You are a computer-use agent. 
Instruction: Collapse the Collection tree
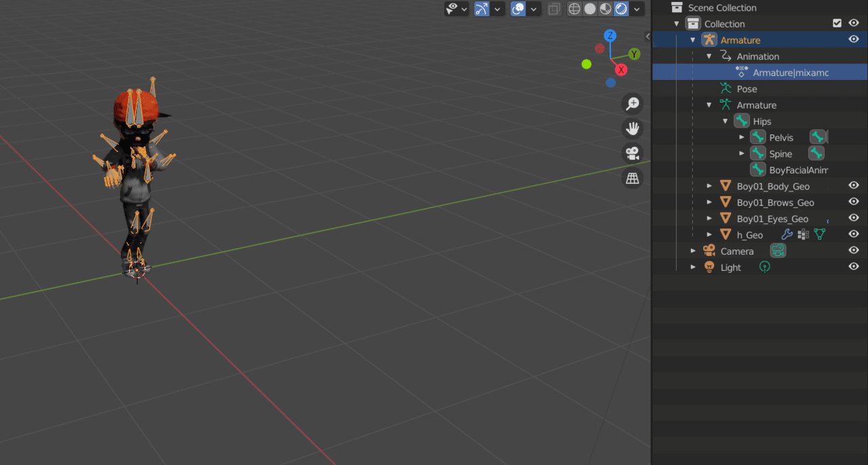point(677,24)
